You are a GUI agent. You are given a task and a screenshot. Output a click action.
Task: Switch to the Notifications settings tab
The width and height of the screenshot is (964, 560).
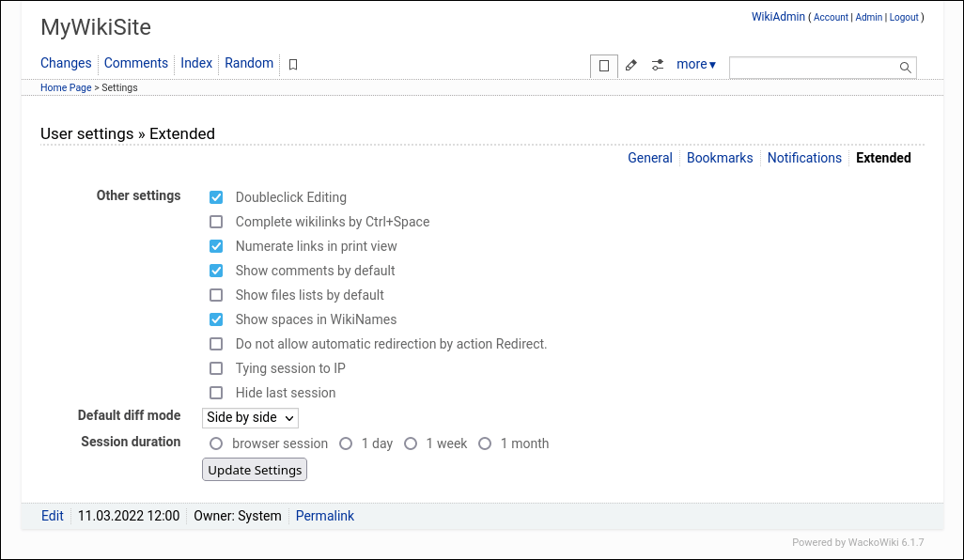804,158
